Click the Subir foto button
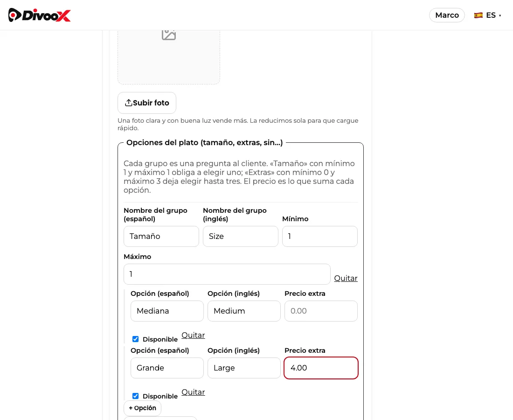The width and height of the screenshot is (513, 420). [147, 103]
